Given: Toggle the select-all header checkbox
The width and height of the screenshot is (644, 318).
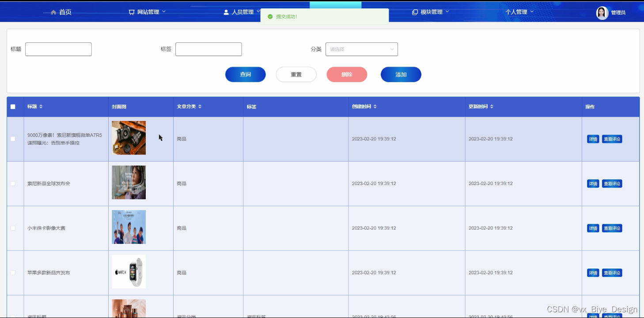Looking at the screenshot, I should click(13, 106).
